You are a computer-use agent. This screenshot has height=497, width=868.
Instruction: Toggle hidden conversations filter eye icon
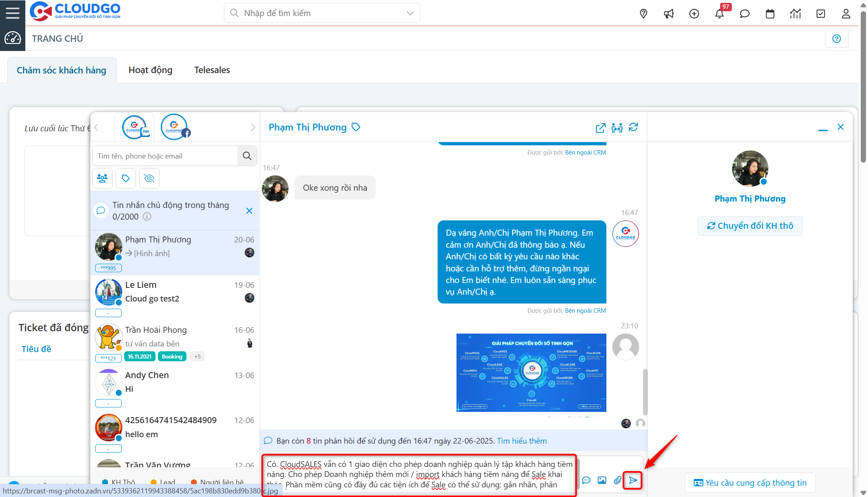(x=149, y=178)
